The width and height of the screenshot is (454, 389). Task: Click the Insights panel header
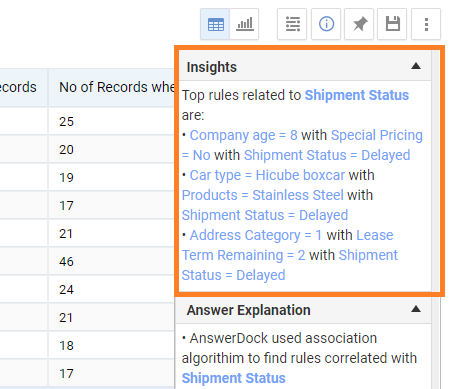tap(305, 66)
